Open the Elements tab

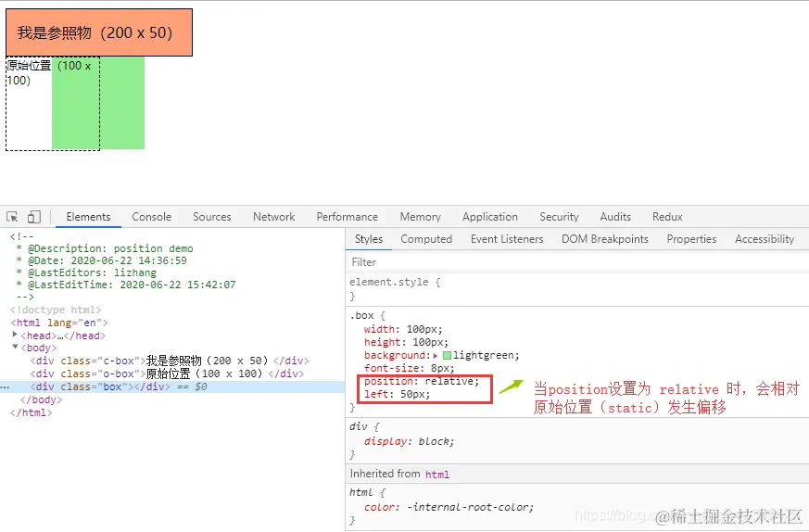pos(88,217)
